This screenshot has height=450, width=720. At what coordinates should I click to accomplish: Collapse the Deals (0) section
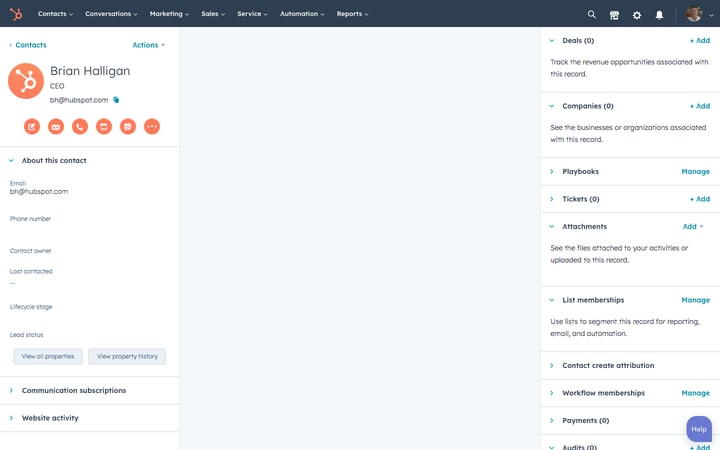[x=551, y=40]
